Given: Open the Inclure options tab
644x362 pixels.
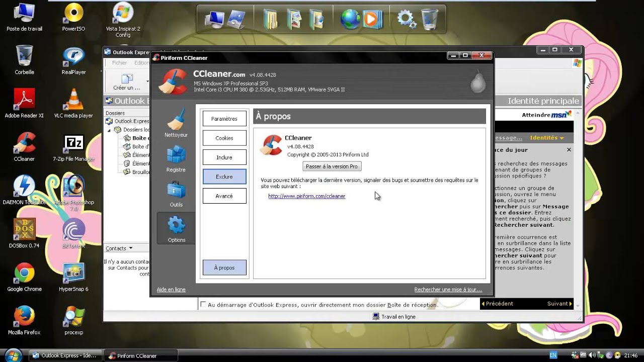Looking at the screenshot, I should point(224,157).
